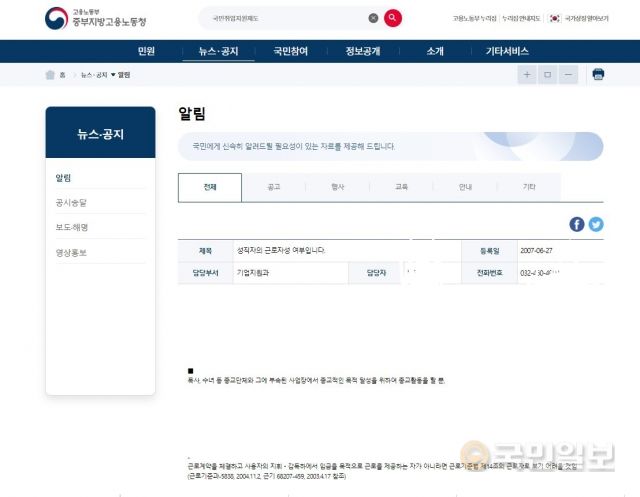Image resolution: width=640 pixels, height=497 pixels.
Task: Clear the search box with X icon
Action: pos(373,18)
